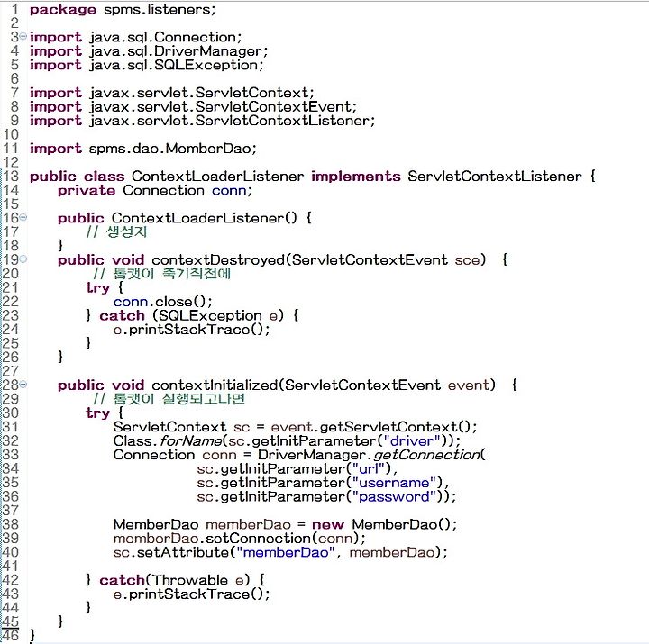Click parameter 'event' on line 28
This screenshot has width=649, height=644.
click(468, 385)
